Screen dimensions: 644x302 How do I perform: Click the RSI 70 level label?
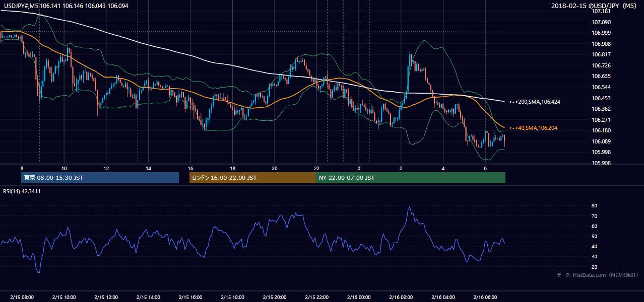[595, 216]
